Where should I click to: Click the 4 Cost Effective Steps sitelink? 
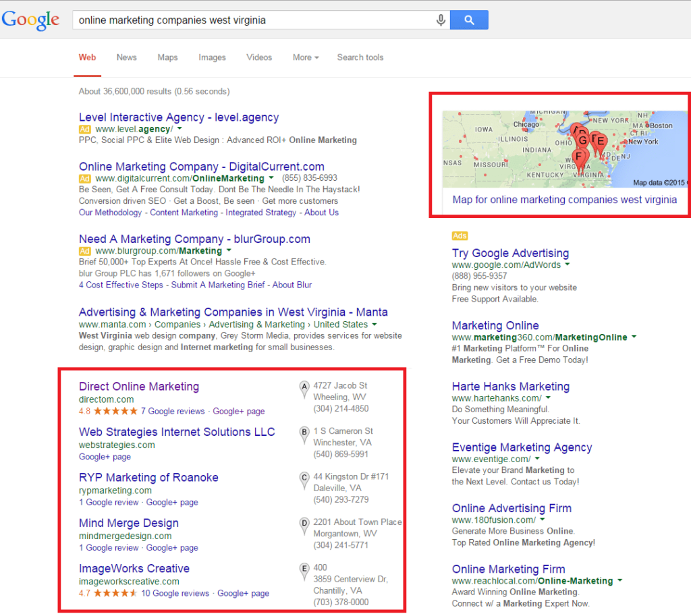coord(121,285)
